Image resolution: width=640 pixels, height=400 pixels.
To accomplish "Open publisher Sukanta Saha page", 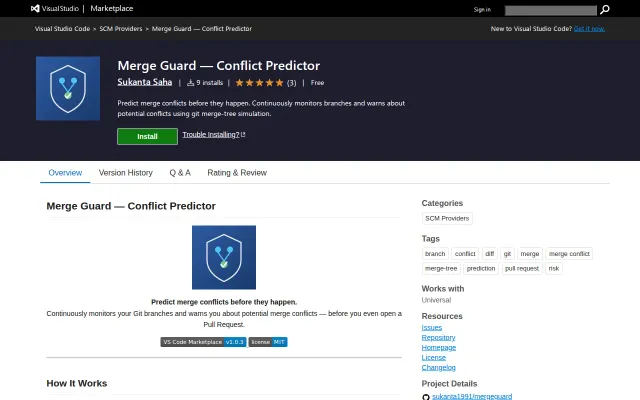I will tap(144, 82).
